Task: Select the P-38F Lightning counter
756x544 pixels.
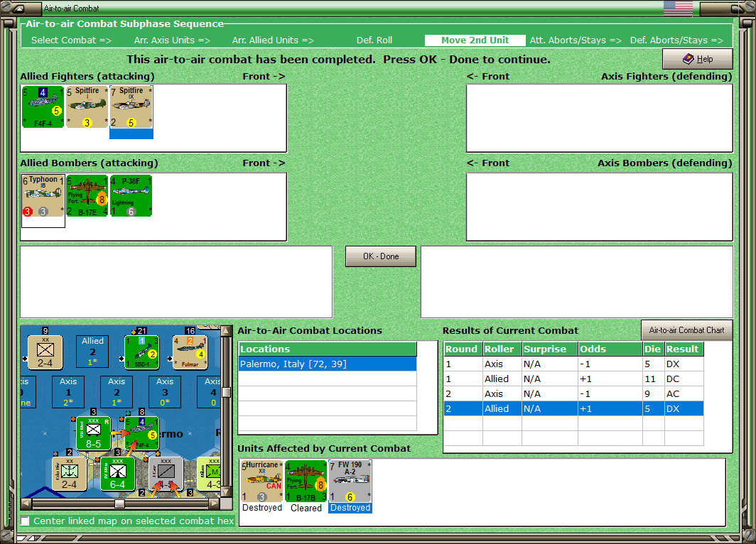Action: pos(131,195)
